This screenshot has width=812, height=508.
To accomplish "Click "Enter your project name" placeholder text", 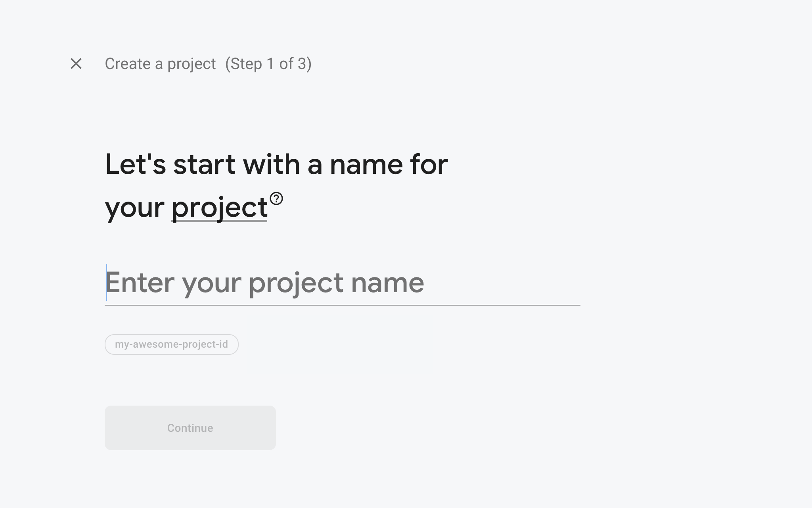I will (264, 283).
